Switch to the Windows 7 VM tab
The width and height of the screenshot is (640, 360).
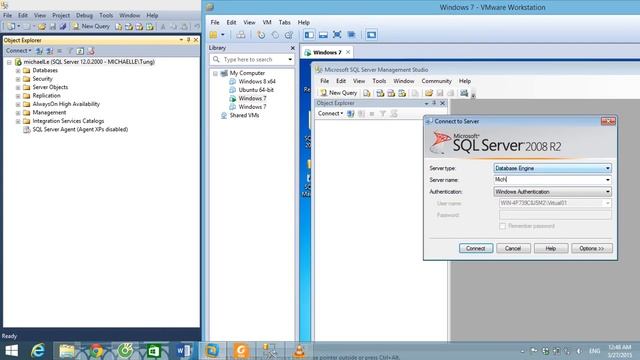(x=327, y=52)
